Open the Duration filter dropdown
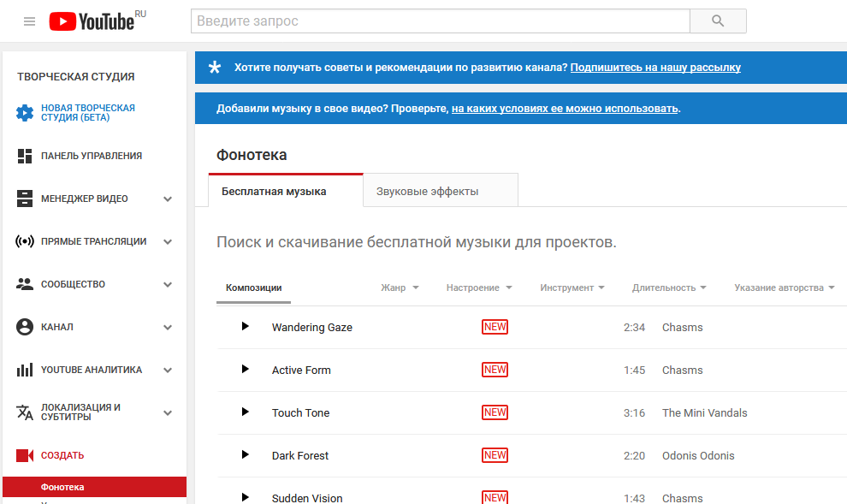 pyautogui.click(x=668, y=288)
